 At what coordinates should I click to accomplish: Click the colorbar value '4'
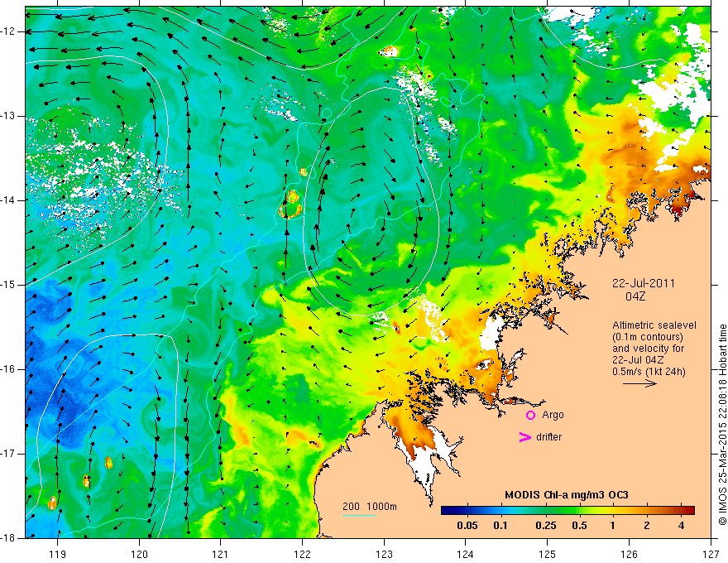pyautogui.click(x=681, y=526)
